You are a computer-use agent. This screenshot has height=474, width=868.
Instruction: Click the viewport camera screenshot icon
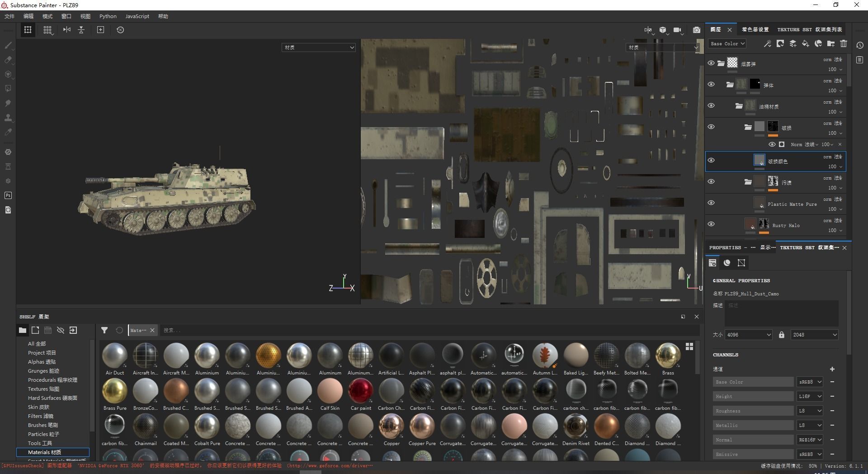pos(697,30)
